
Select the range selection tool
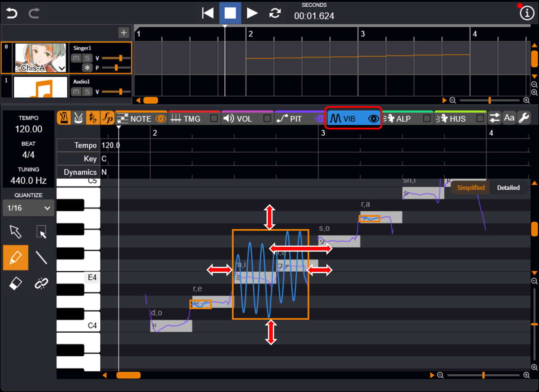click(x=41, y=231)
